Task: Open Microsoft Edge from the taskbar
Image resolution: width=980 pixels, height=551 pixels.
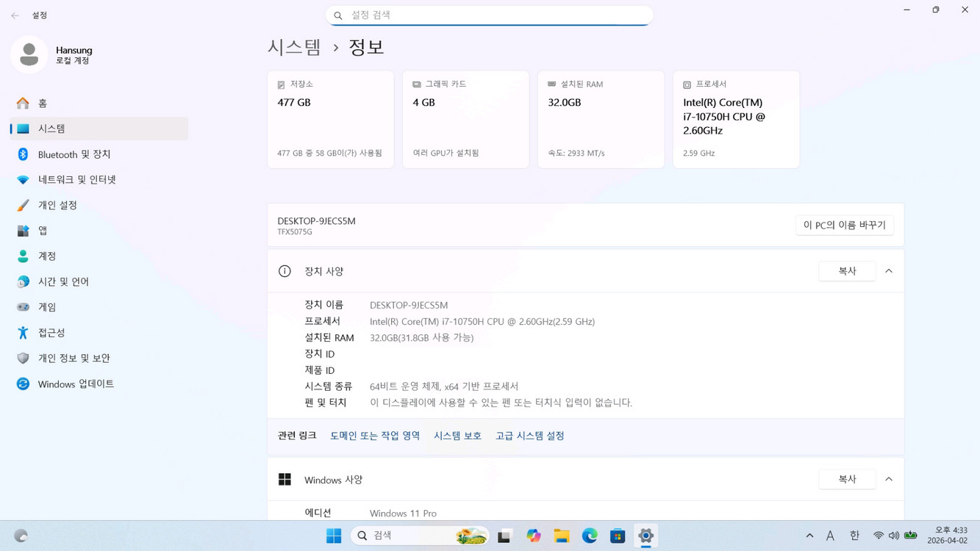Action: [x=589, y=536]
